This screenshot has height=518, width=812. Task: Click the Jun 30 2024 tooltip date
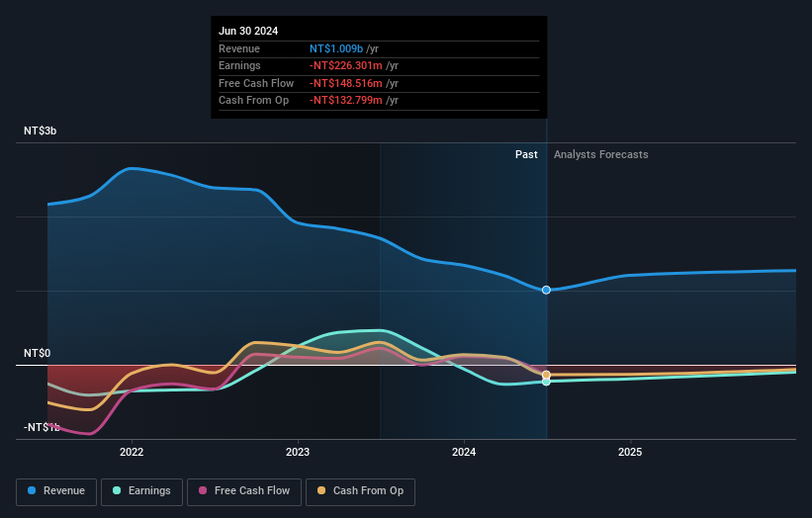(248, 31)
